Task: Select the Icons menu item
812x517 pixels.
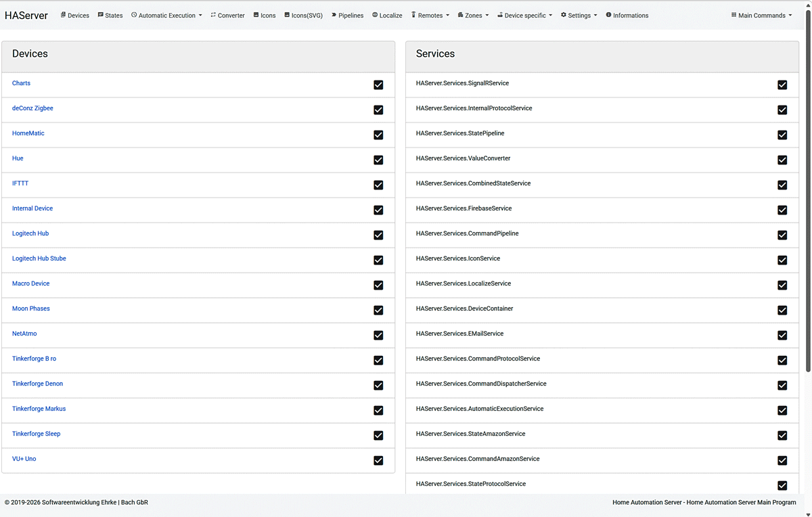Action: [265, 15]
